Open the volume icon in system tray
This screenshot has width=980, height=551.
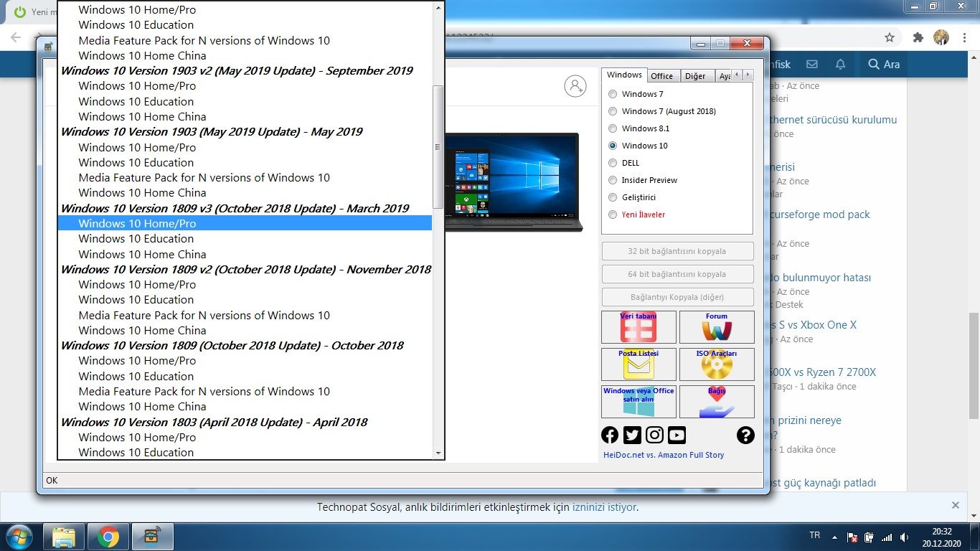click(903, 537)
